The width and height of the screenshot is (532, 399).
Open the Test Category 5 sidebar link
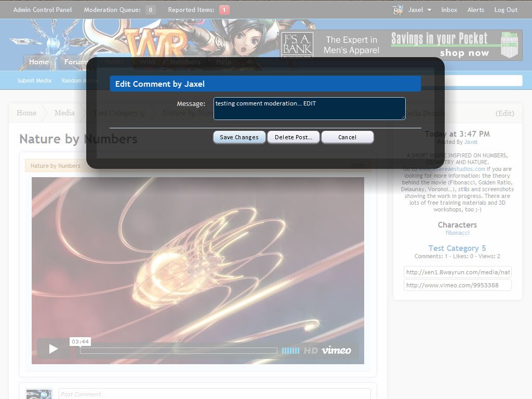pos(457,248)
